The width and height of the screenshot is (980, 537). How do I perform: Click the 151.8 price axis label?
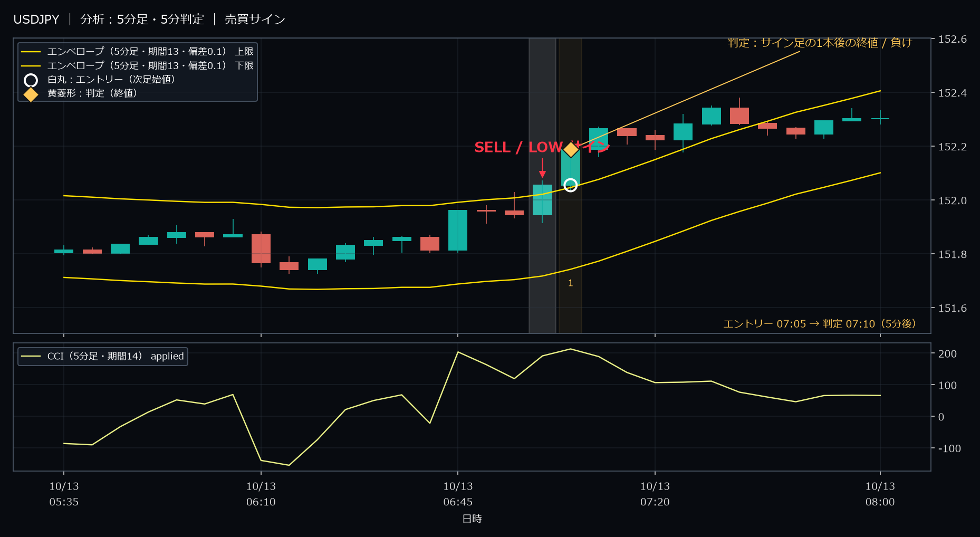[953, 255]
